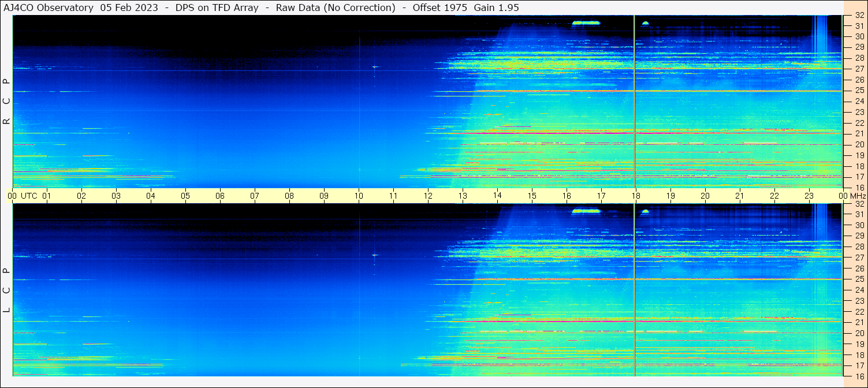The width and height of the screenshot is (868, 388).
Task: Click the LCP vertical panel label
Action: click(6, 290)
